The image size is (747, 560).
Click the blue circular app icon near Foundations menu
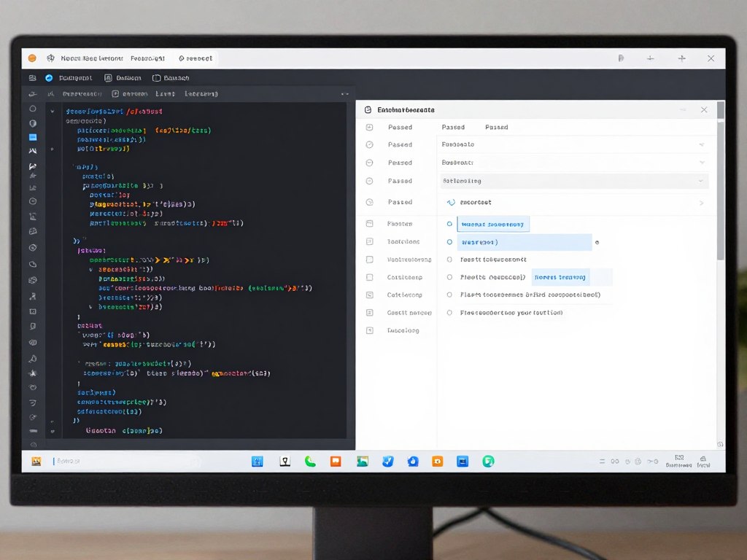[x=48, y=77]
